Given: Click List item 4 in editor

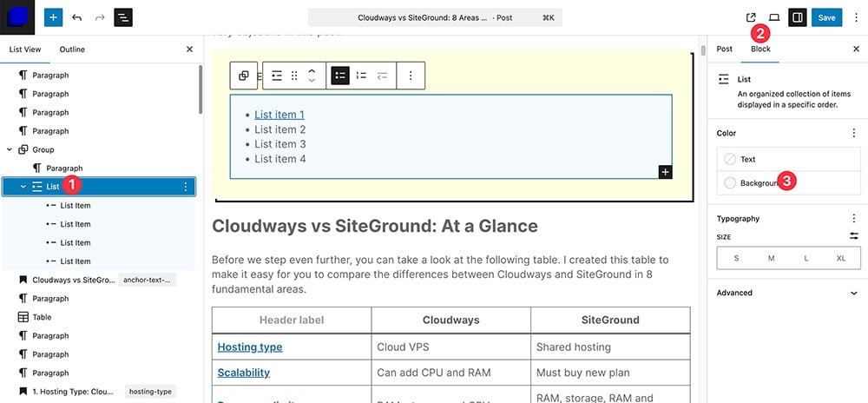Looking at the screenshot, I should coord(280,159).
